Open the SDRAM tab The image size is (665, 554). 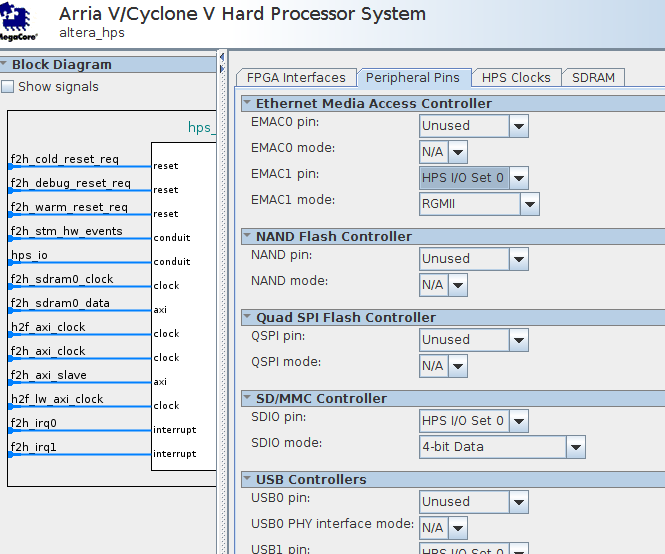tap(593, 78)
